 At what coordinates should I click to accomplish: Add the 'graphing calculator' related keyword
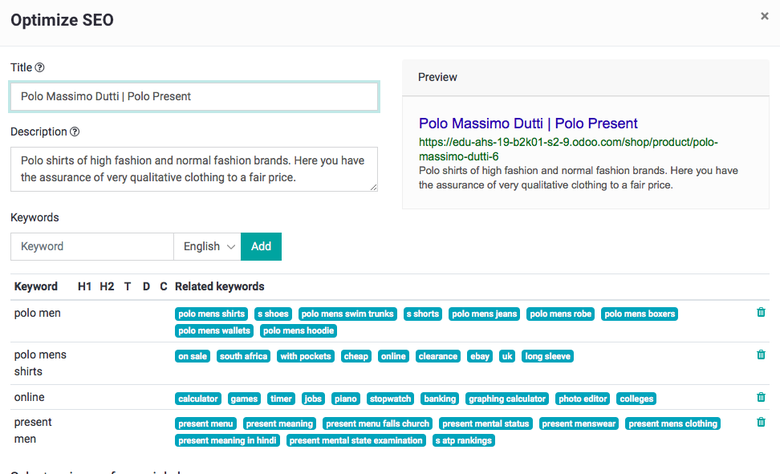coord(507,399)
